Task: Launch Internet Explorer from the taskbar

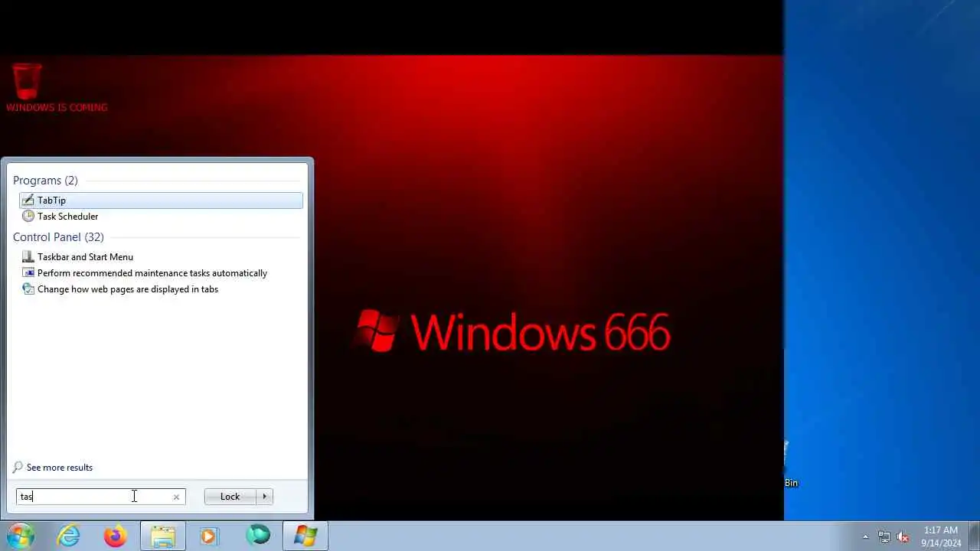Action: point(69,536)
